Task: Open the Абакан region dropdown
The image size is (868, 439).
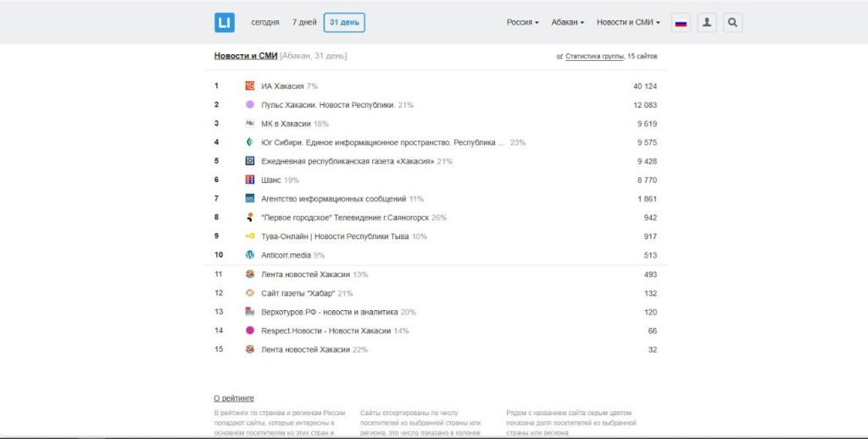Action: click(x=567, y=23)
